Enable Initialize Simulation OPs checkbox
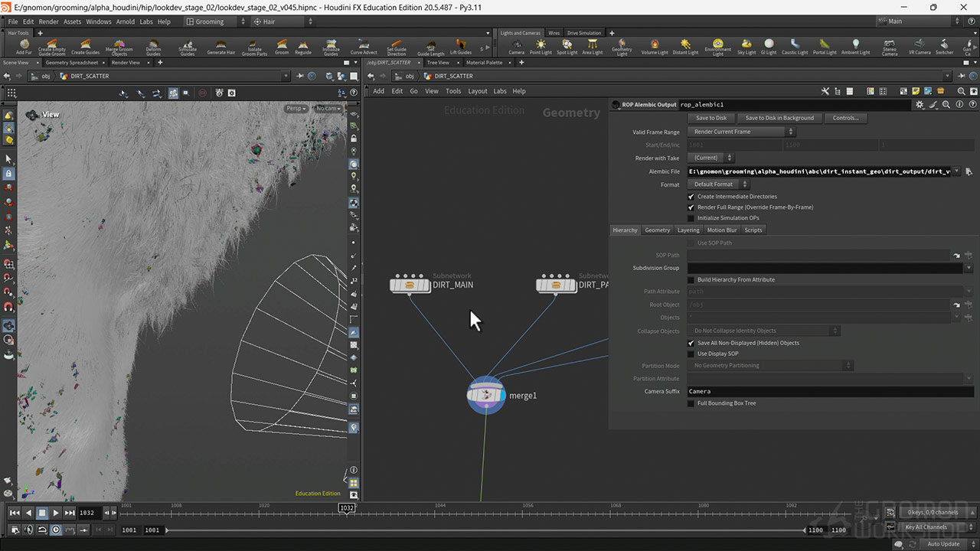Viewport: 980px width, 551px height. [x=691, y=218]
